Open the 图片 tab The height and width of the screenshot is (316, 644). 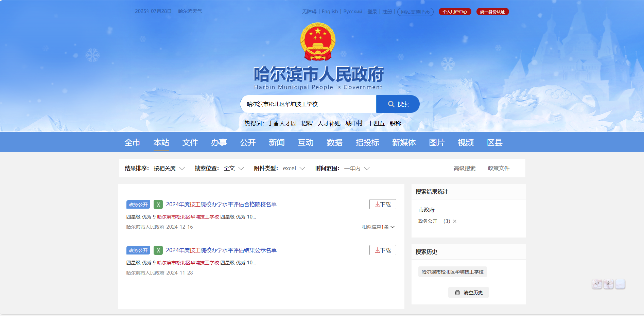coord(437,142)
